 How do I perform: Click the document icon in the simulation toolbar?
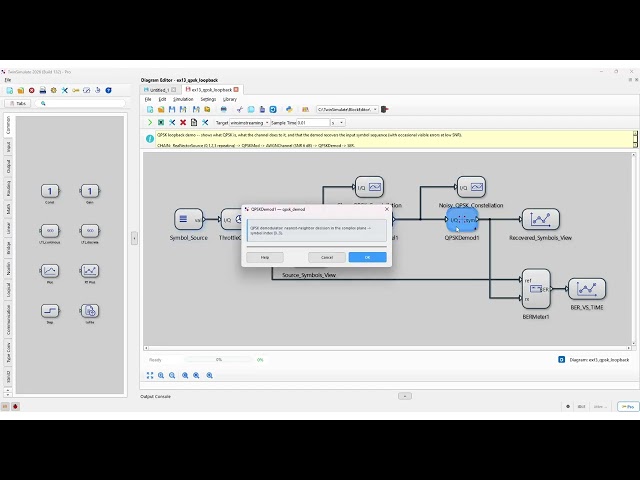tap(194, 122)
